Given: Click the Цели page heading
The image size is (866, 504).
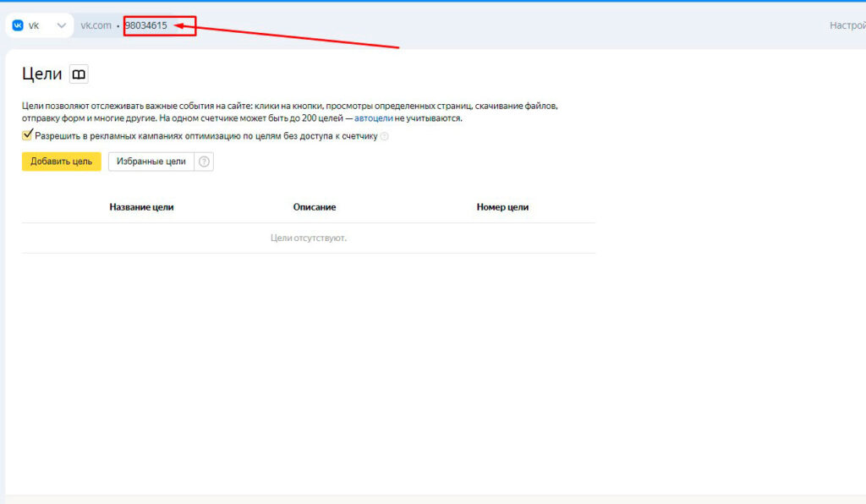Looking at the screenshot, I should 42,74.
